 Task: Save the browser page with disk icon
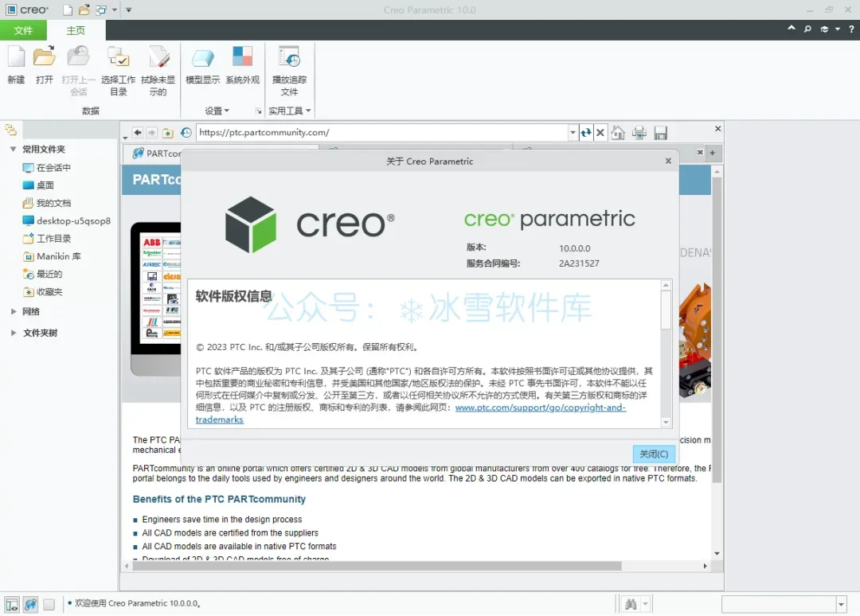click(661, 133)
